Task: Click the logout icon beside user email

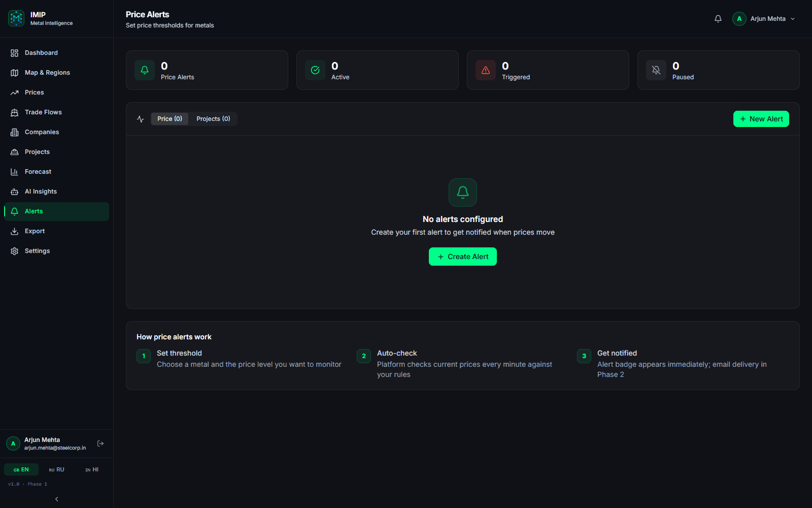Action: [100, 443]
